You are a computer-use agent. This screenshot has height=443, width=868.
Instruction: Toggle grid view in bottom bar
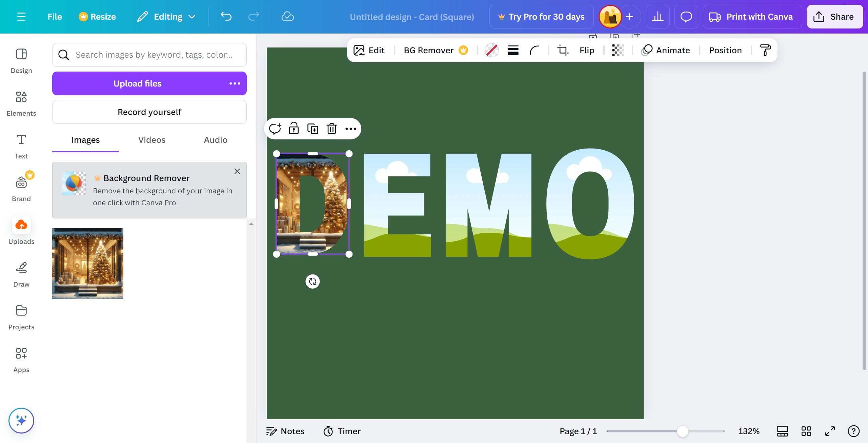click(x=806, y=431)
